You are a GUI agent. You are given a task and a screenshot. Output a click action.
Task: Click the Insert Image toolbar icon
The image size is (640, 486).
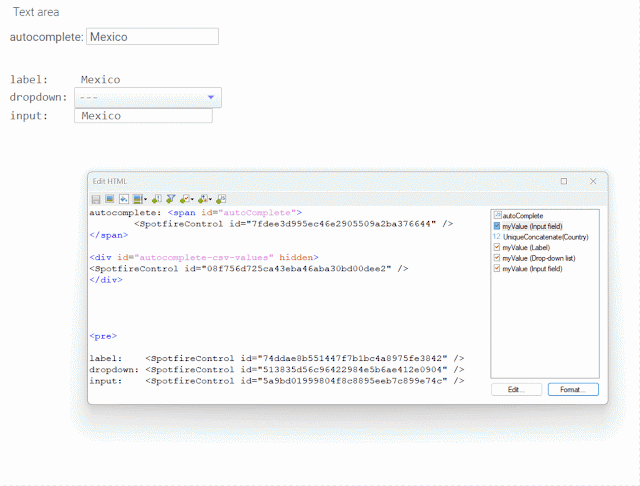109,199
